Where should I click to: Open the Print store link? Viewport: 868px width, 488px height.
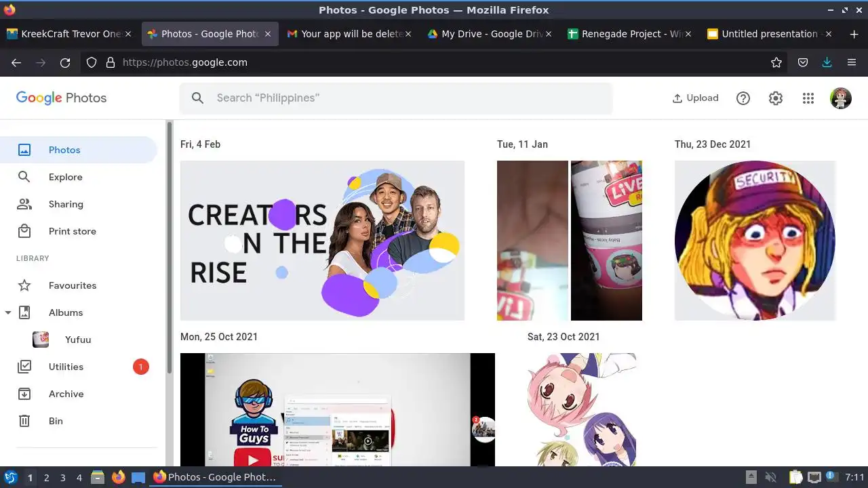79,231
